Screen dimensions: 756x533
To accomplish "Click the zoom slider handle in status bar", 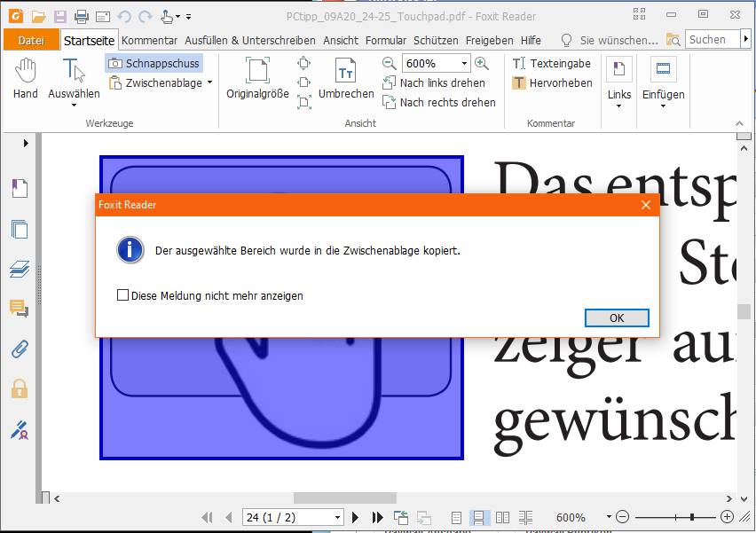I will pos(692,517).
